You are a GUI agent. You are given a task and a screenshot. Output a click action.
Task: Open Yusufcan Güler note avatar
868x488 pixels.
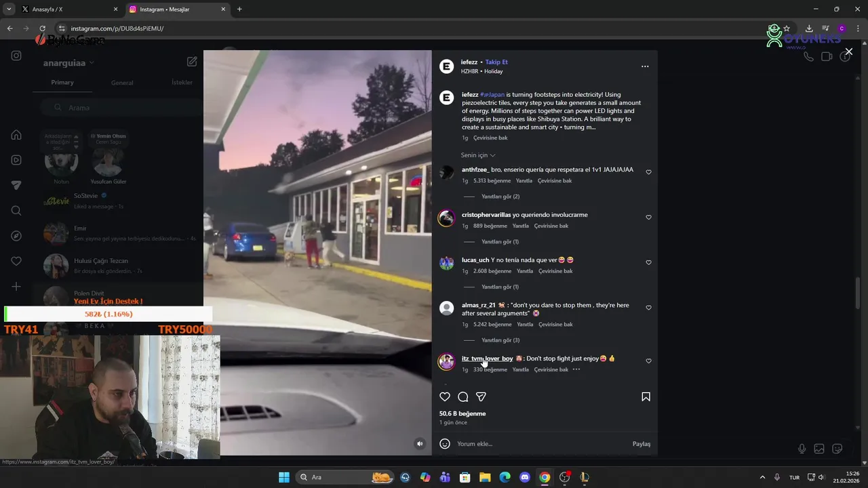(x=108, y=161)
